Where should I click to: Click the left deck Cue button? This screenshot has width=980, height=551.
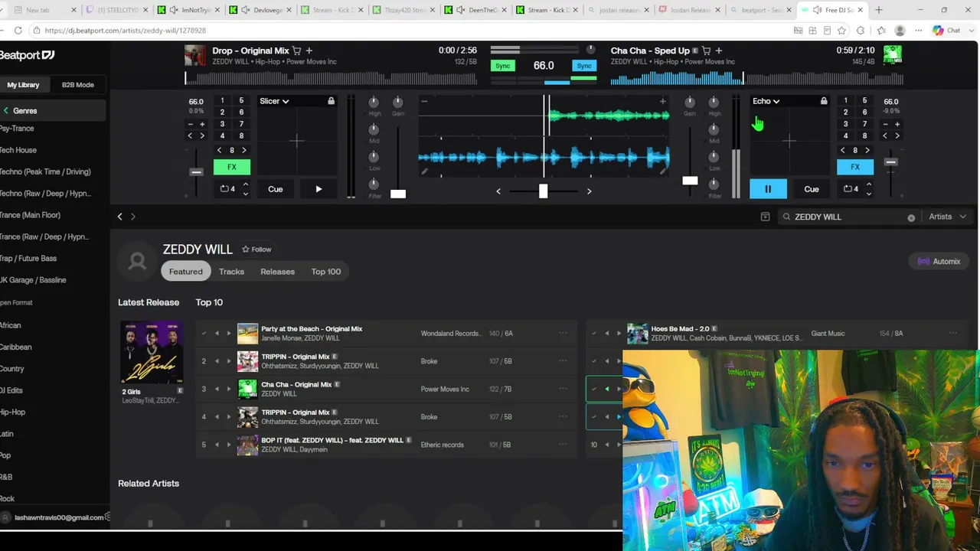click(x=276, y=189)
